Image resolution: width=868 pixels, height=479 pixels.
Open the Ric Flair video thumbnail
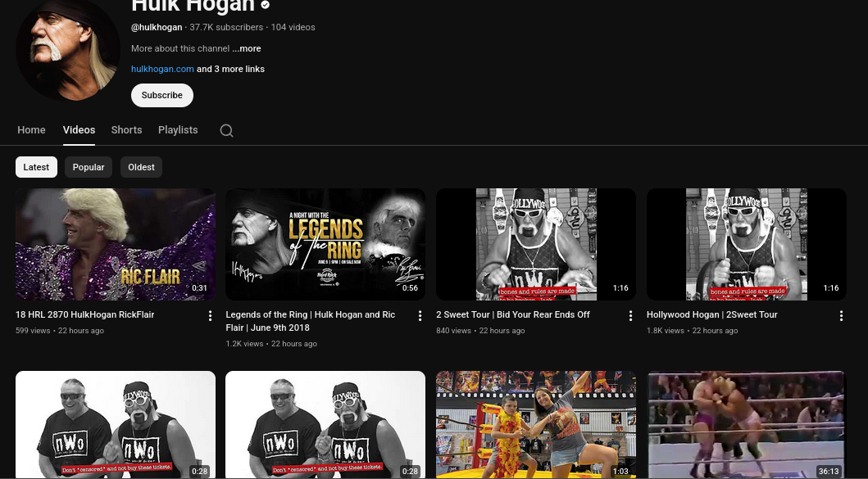[x=116, y=244]
